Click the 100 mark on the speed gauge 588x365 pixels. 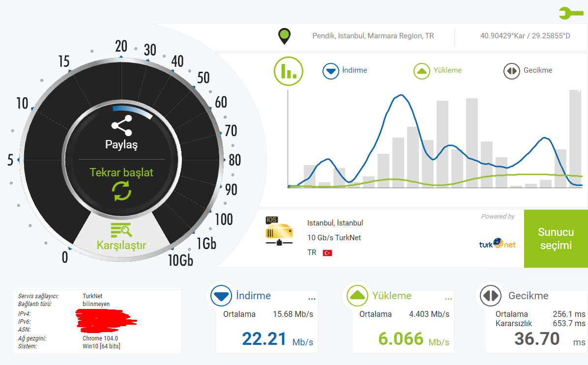tap(224, 220)
